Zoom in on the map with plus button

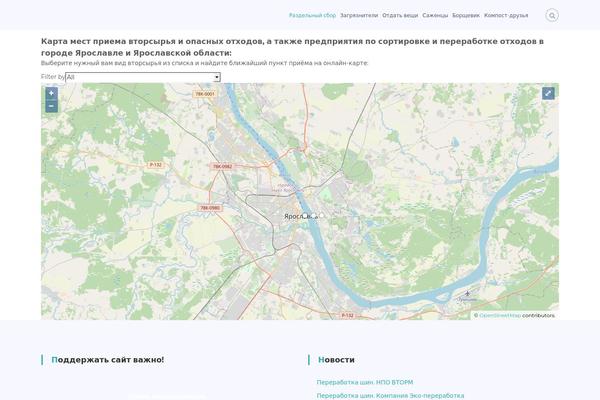(52, 93)
